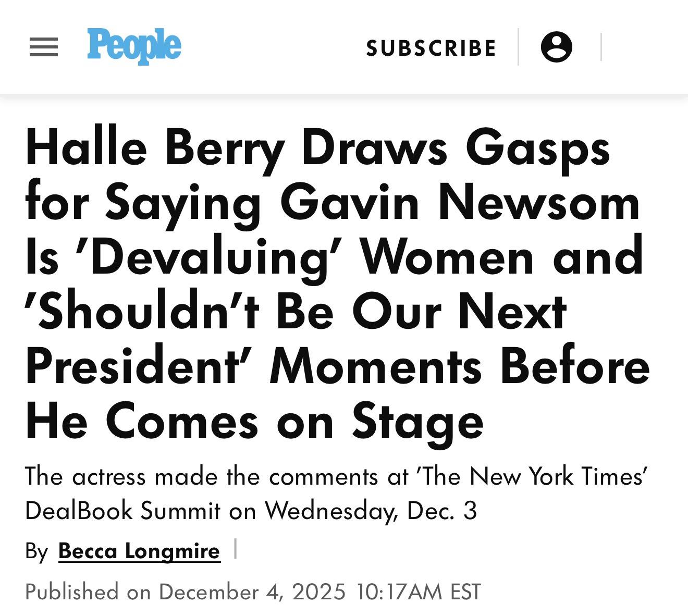Open author Becca Longmire's page
The width and height of the screenshot is (688, 616).
pos(139,551)
